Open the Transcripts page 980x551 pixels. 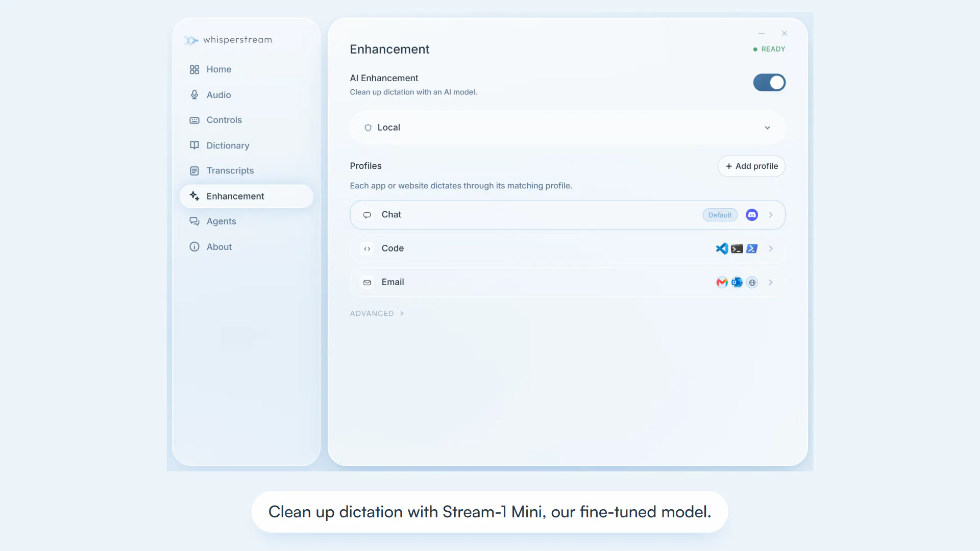[x=247, y=171]
